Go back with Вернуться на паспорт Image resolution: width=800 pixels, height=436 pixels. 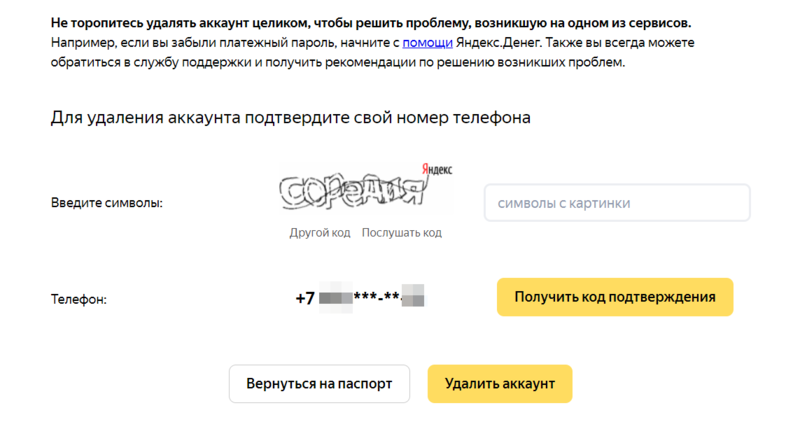click(319, 383)
